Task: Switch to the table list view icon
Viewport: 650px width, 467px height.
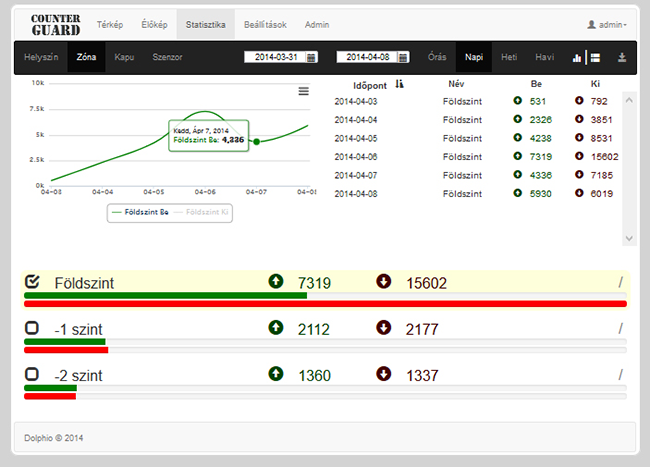Action: pyautogui.click(x=594, y=58)
